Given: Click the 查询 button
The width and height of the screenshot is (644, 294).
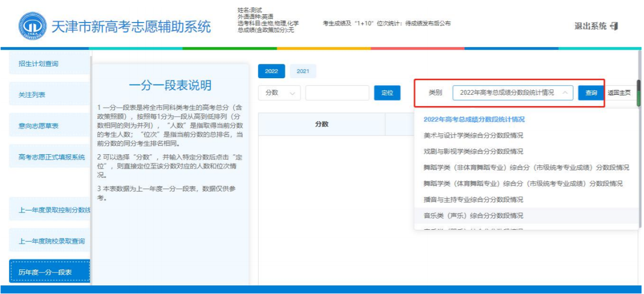Looking at the screenshot, I should tap(591, 93).
